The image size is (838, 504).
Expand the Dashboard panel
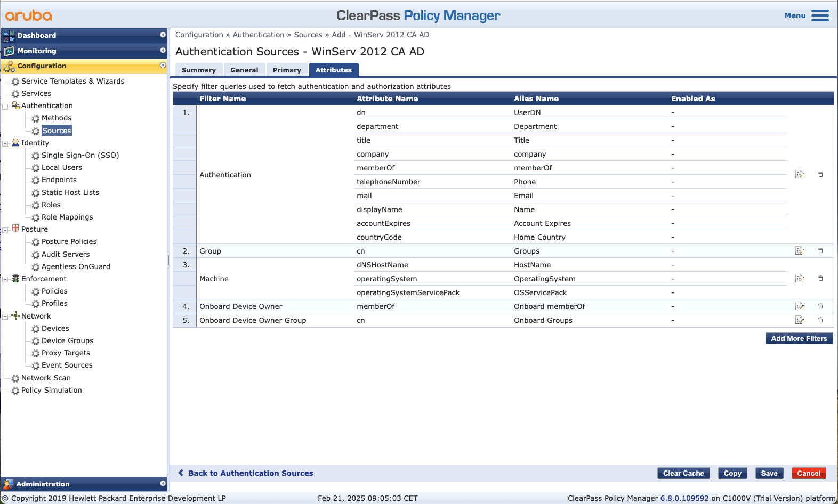[x=163, y=35]
